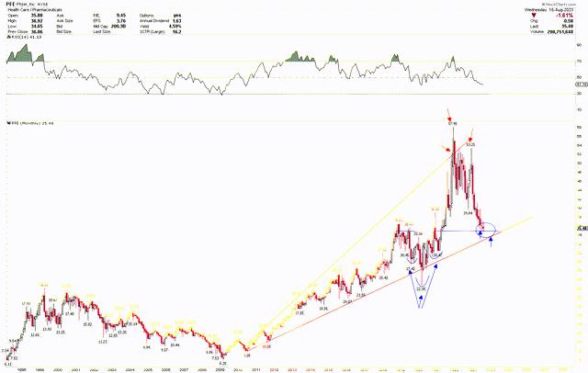Click the blue ellipse near the orange trendline
The image size is (588, 373).
click(489, 228)
